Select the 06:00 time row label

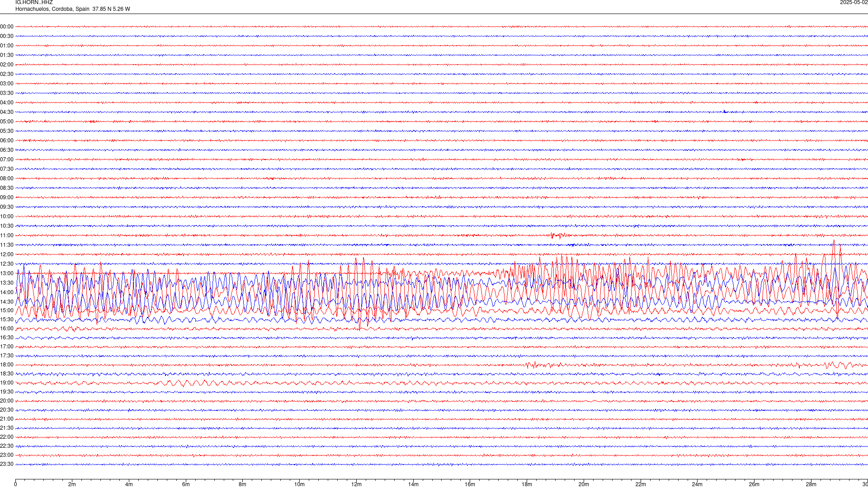(x=7, y=141)
